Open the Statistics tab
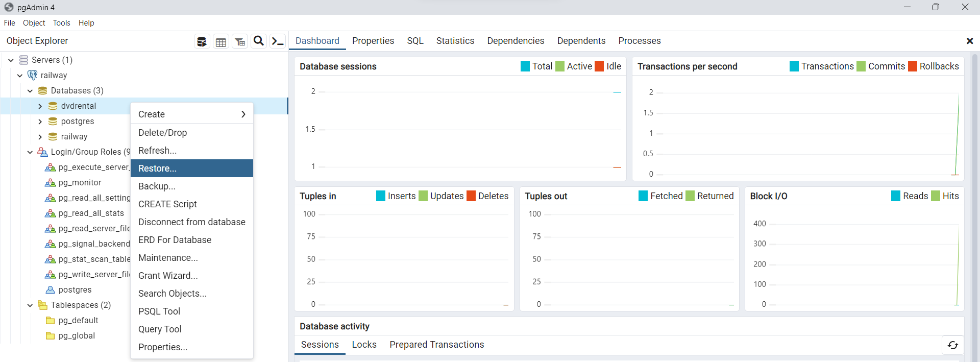The image size is (980, 362). [455, 41]
